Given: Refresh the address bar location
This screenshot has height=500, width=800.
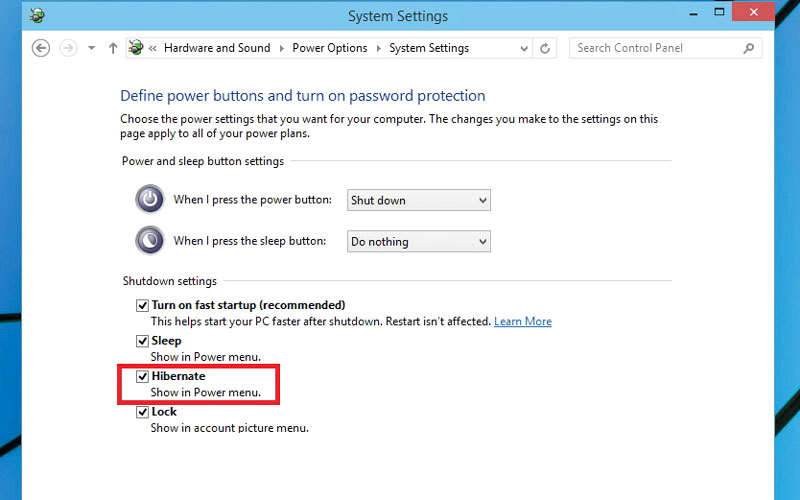Looking at the screenshot, I should [x=545, y=48].
